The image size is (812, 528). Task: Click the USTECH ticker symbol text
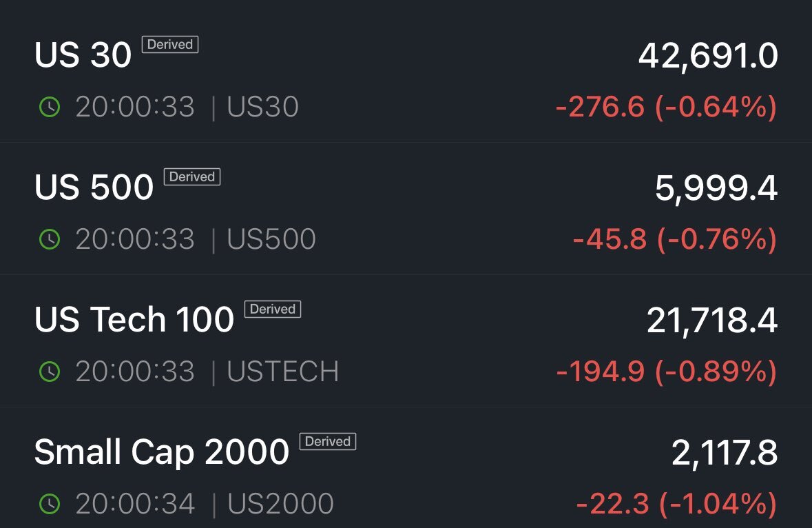point(283,372)
